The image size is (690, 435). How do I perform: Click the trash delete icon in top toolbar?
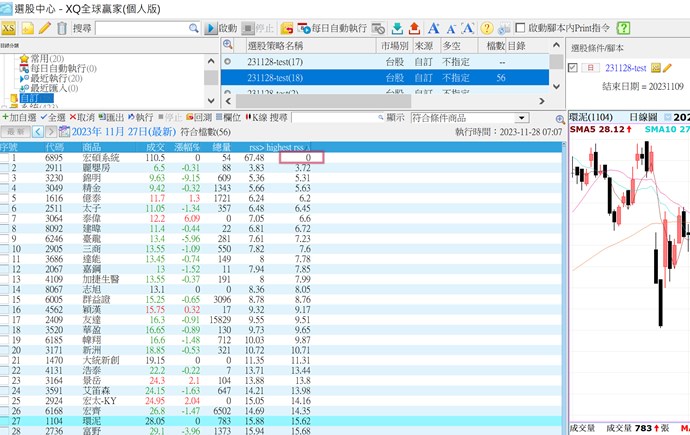[x=62, y=28]
